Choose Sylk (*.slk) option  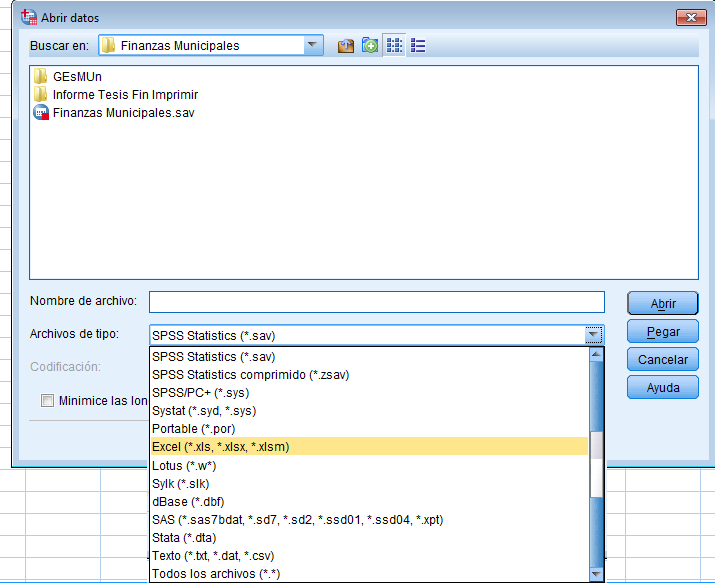coord(370,484)
